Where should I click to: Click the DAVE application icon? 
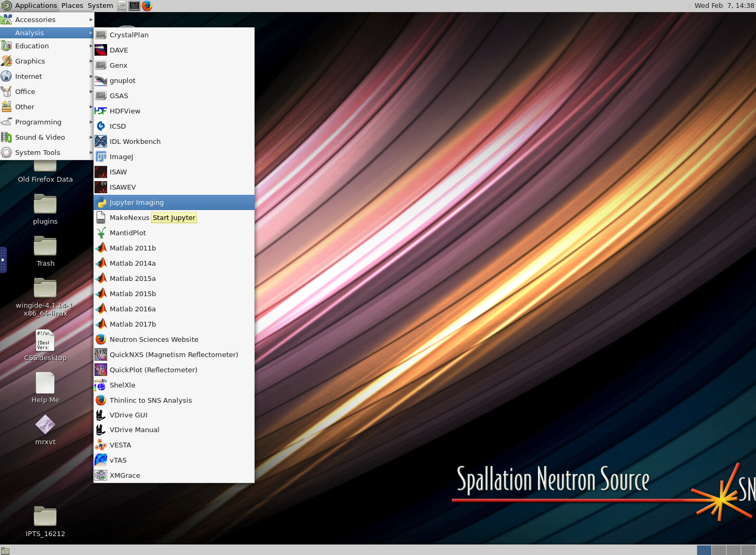click(x=101, y=50)
